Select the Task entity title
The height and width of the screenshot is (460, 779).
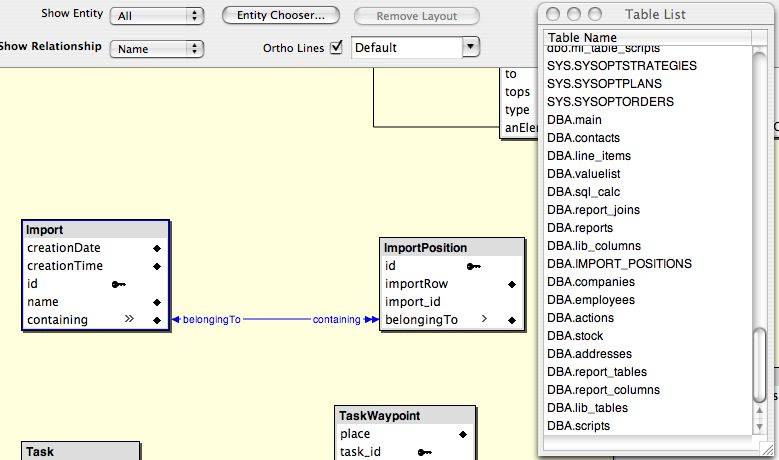pyautogui.click(x=40, y=452)
